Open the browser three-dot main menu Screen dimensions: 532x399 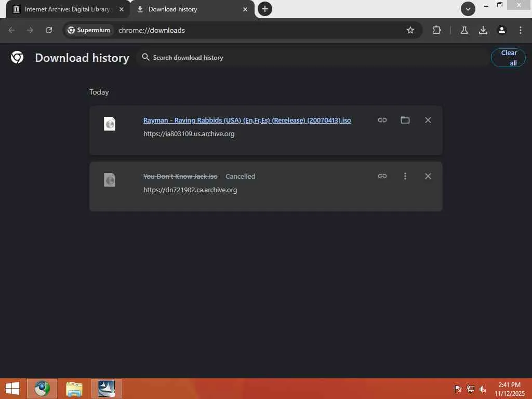click(520, 30)
